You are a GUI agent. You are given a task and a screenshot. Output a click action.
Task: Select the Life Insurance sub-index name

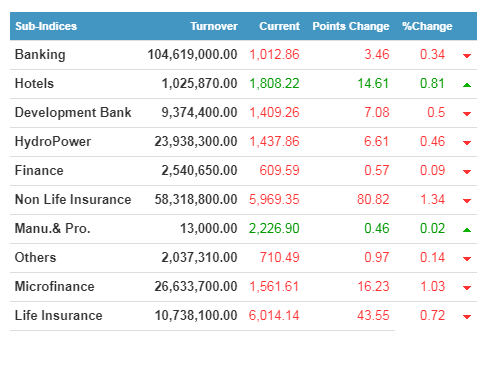point(58,315)
